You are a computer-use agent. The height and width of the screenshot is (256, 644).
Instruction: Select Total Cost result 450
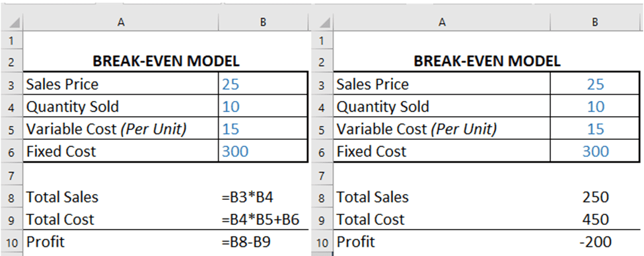coord(596,220)
